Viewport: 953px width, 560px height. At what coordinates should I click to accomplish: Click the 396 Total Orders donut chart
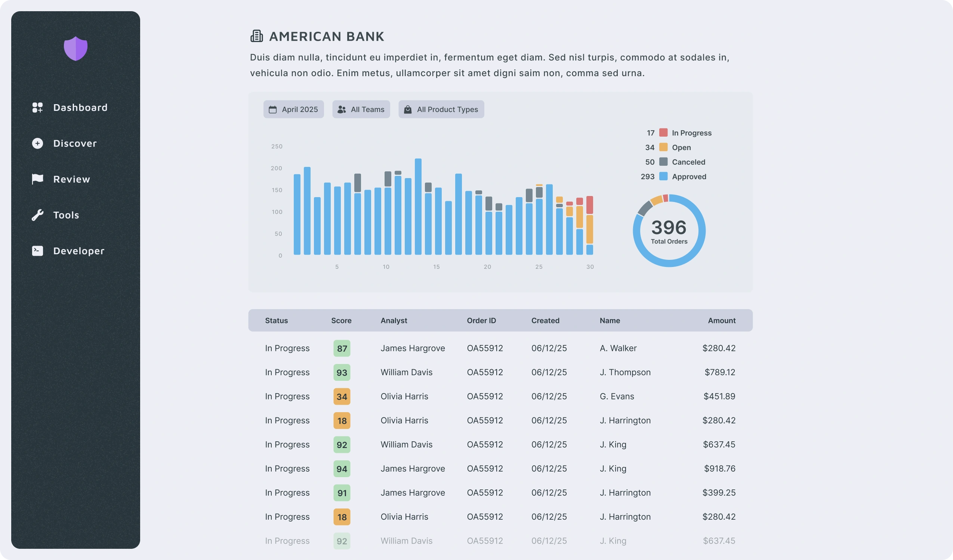[669, 230]
